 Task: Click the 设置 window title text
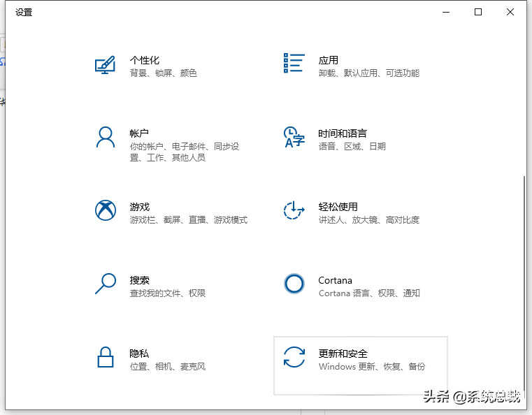(24, 12)
